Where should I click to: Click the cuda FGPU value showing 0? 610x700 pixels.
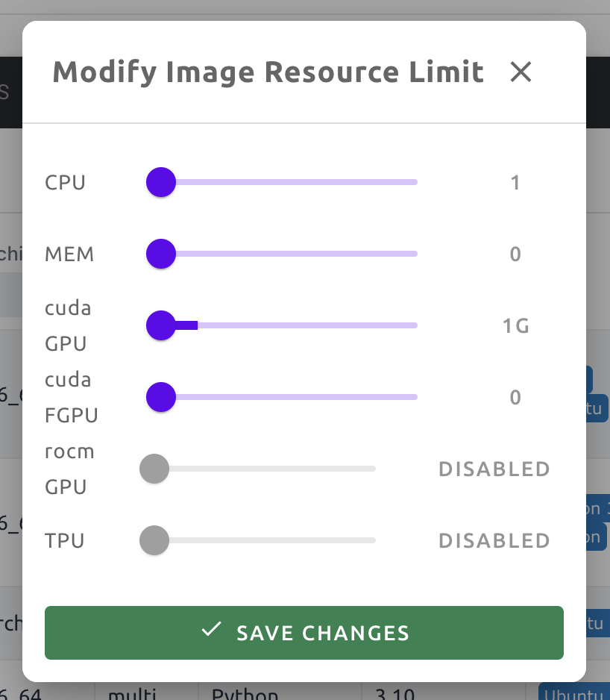515,397
